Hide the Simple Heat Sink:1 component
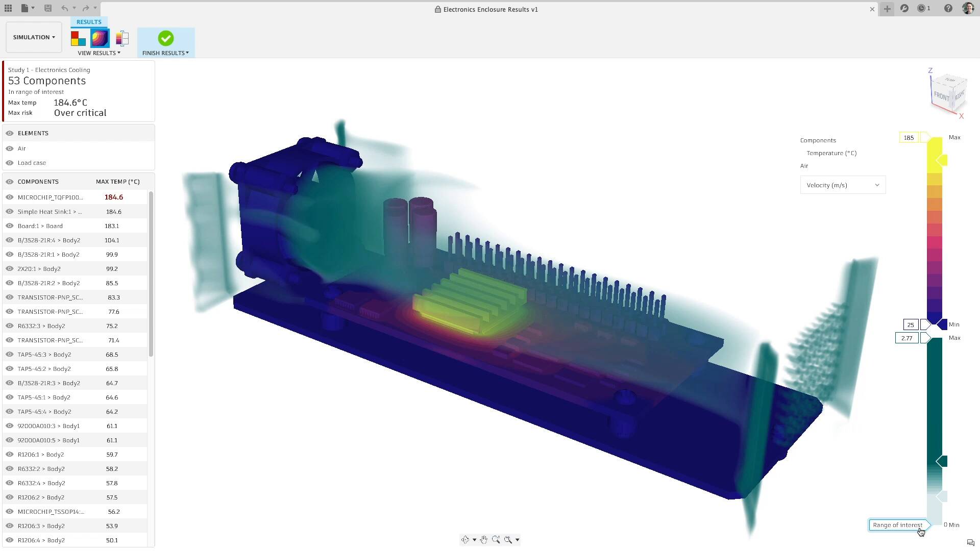The width and height of the screenshot is (980, 551). tap(9, 212)
